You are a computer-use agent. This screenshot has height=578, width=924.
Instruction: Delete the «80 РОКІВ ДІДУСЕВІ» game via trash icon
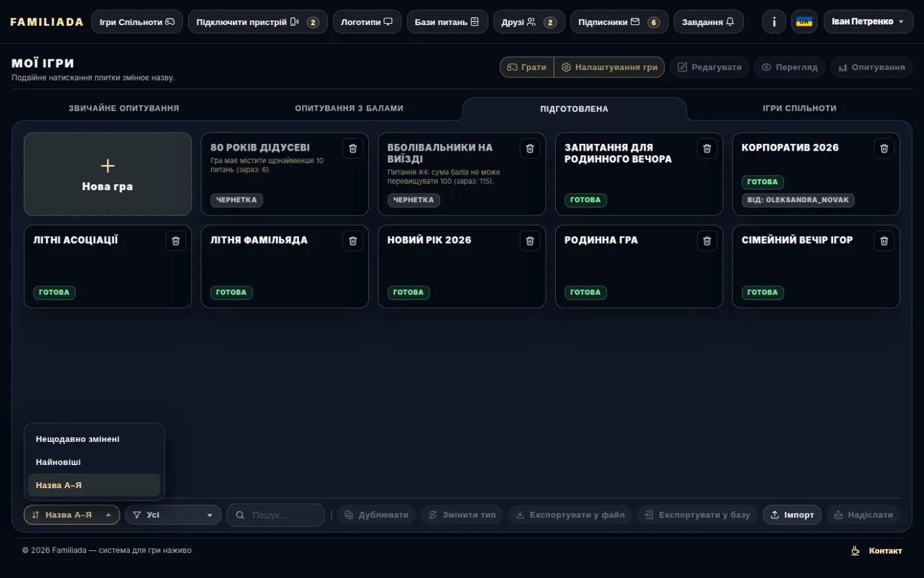352,149
